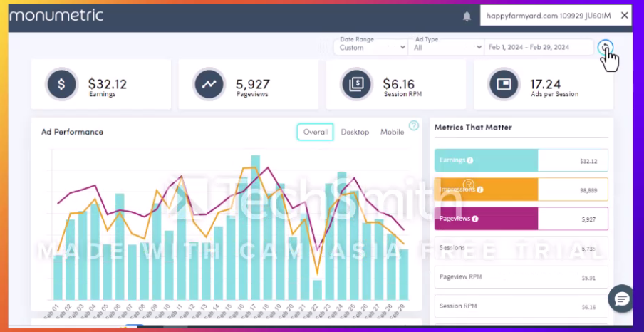644x332 pixels.
Task: Toggle the magenta Pageviews metric bar
Action: click(x=521, y=219)
